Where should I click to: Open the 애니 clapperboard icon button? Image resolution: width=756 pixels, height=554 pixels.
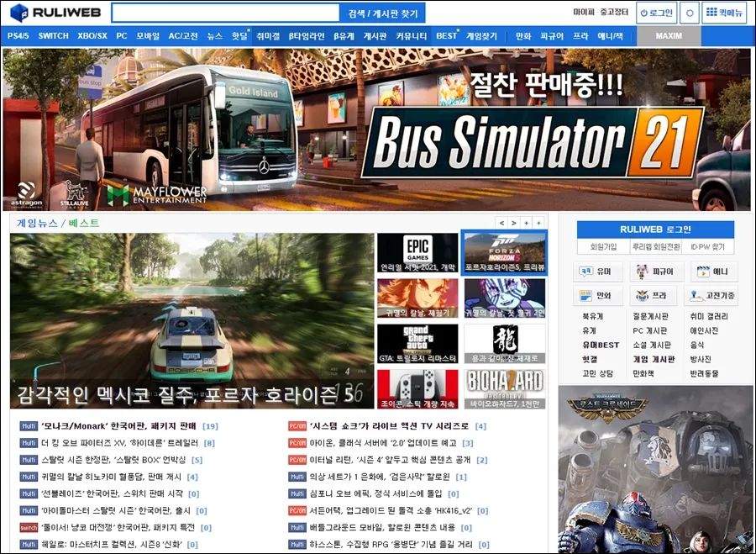[713, 272]
